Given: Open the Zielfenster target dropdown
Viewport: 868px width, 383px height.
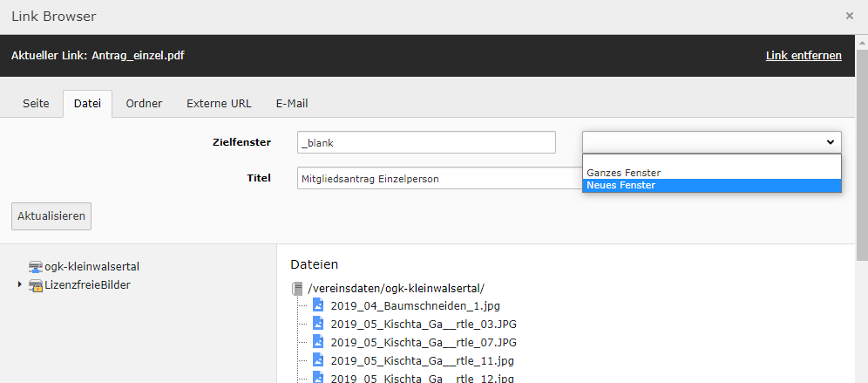Looking at the screenshot, I should [x=711, y=142].
